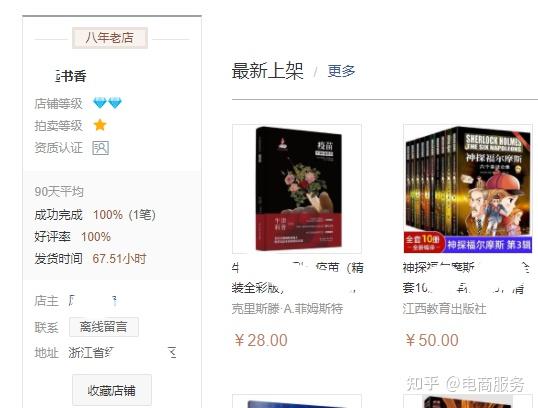Click the shop level diamond icons

[107, 103]
